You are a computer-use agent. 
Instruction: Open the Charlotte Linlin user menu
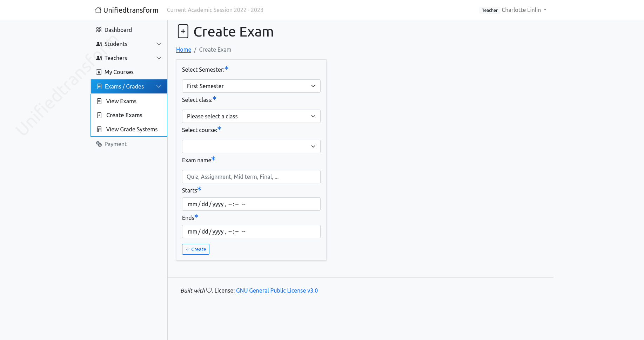click(x=524, y=10)
